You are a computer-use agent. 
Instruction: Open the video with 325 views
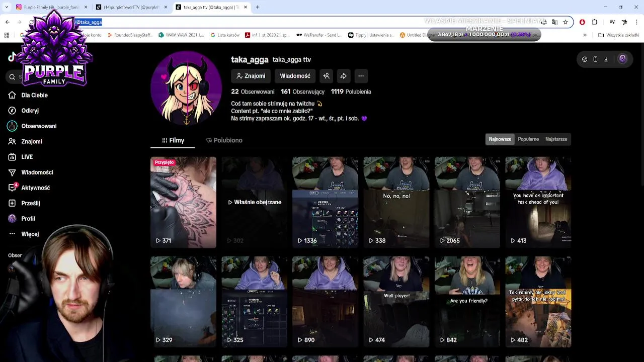(x=254, y=302)
